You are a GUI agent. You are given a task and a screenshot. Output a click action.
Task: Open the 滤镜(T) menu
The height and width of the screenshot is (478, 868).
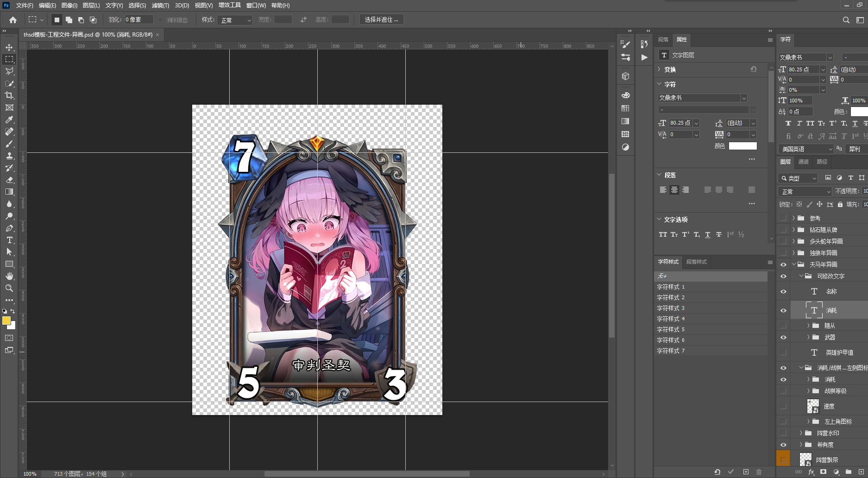160,6
